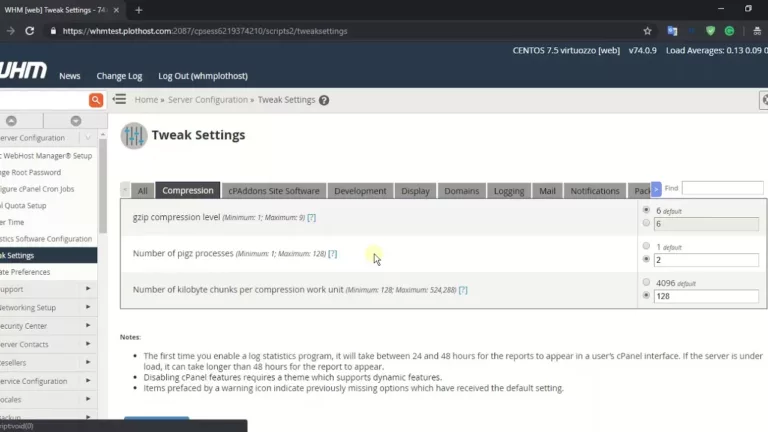Viewport: 768px width, 432px height.
Task: Select gzip compression custom value radio
Action: (646, 223)
